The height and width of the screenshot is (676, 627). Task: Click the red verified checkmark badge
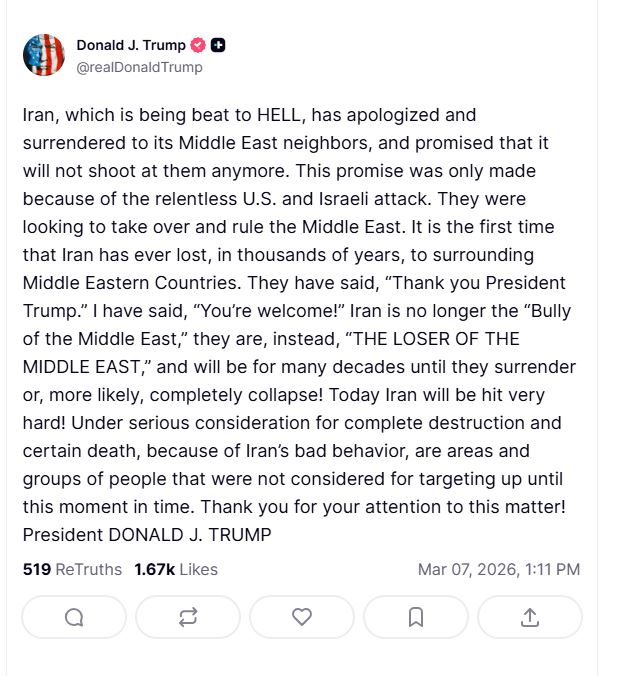pyautogui.click(x=199, y=45)
